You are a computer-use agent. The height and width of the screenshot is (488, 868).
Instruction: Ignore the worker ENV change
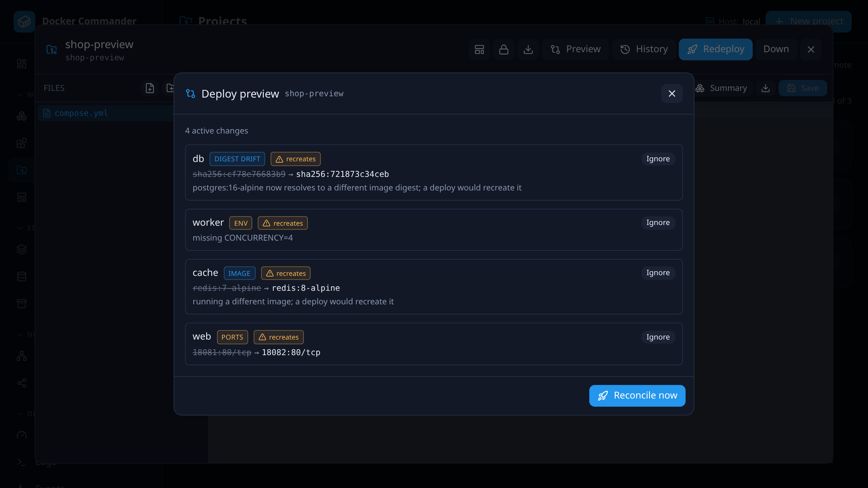658,223
